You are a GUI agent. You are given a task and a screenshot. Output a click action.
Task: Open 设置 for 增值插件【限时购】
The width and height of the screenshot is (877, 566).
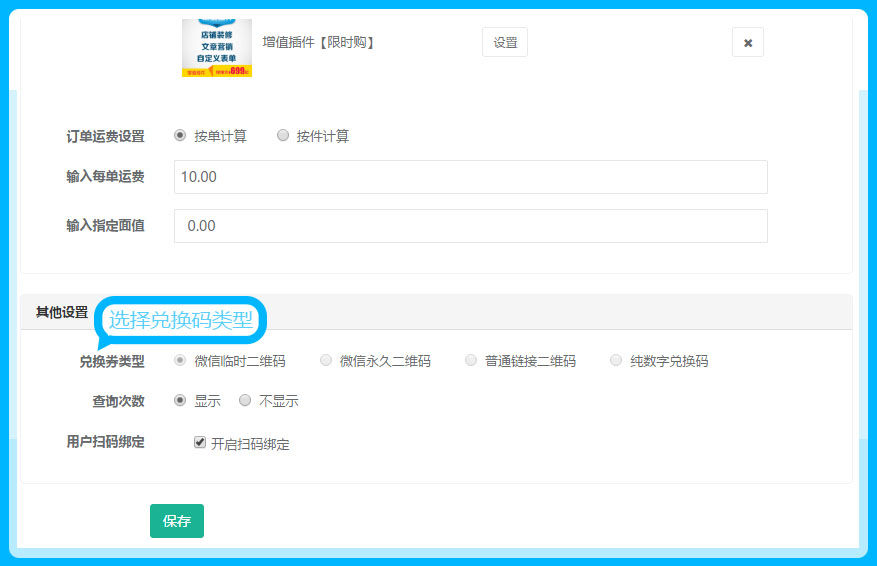click(505, 42)
